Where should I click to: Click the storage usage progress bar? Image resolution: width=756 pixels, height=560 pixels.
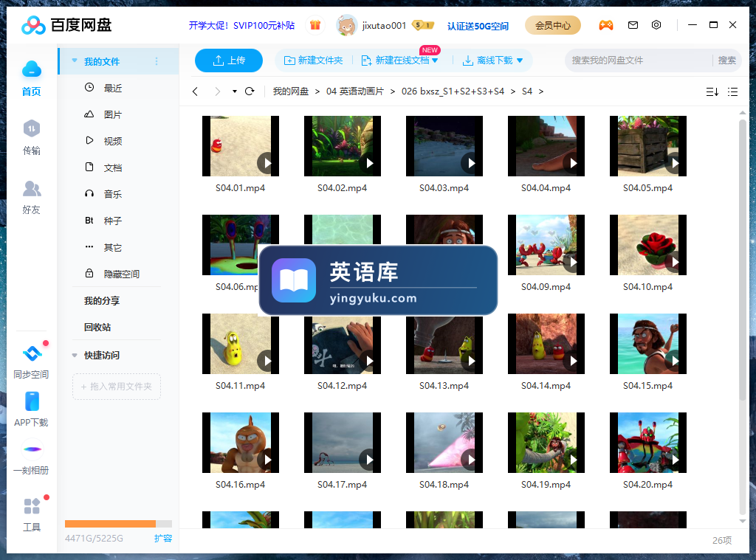[118, 524]
